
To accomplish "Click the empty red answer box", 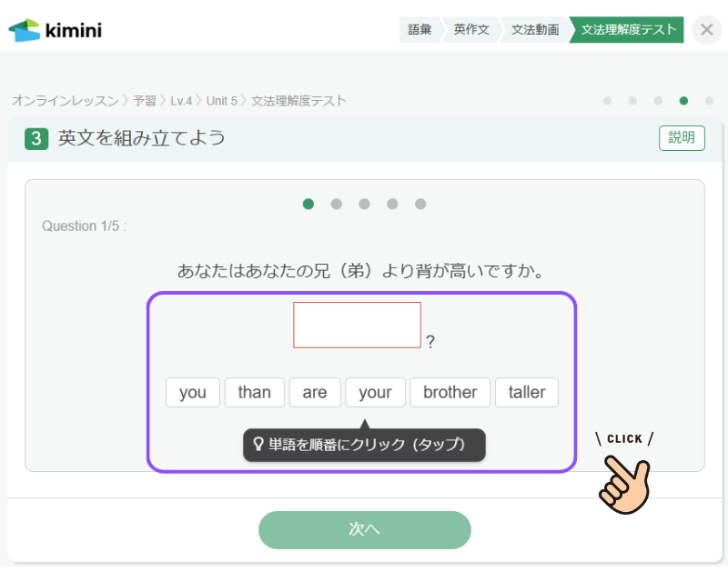I will click(x=357, y=325).
